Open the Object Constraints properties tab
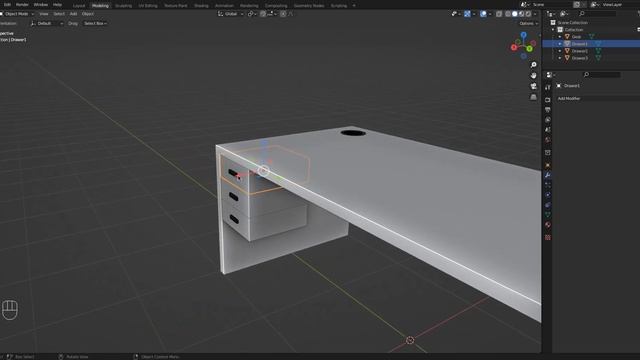640x360 pixels. (x=548, y=204)
